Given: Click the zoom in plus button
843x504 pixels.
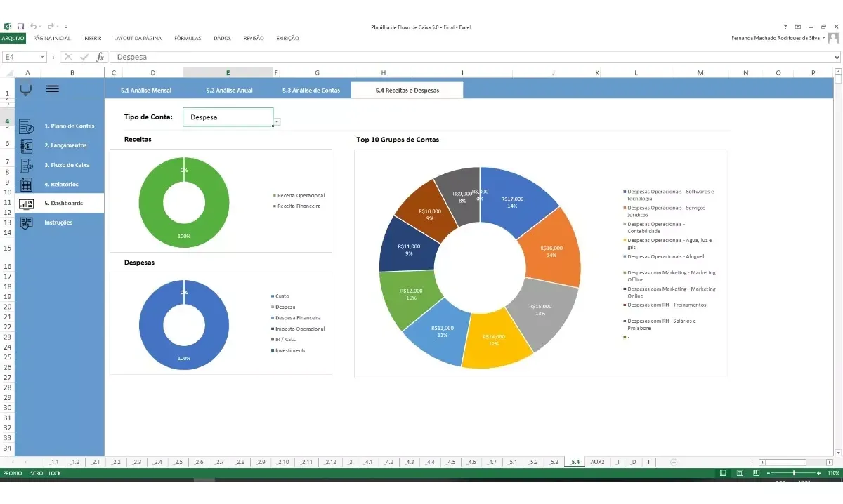Looking at the screenshot, I should (x=820, y=474).
